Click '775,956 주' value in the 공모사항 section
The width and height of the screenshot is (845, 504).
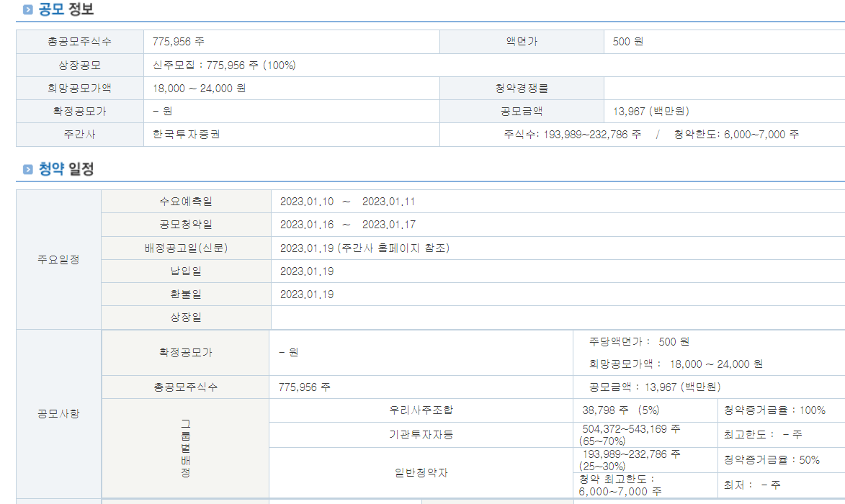tap(305, 387)
